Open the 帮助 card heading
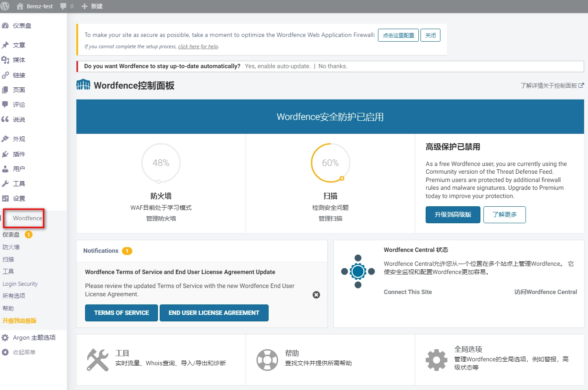This screenshot has width=588, height=390. pos(292,353)
